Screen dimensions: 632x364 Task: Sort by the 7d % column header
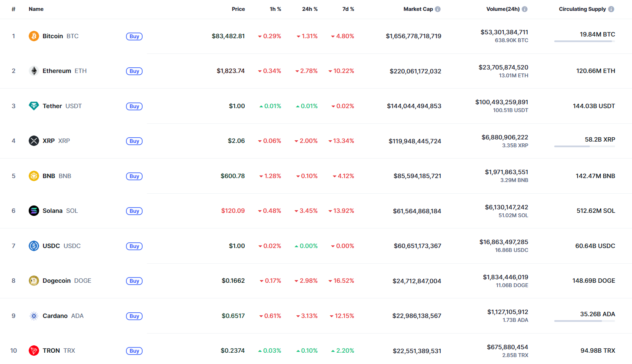(x=348, y=9)
